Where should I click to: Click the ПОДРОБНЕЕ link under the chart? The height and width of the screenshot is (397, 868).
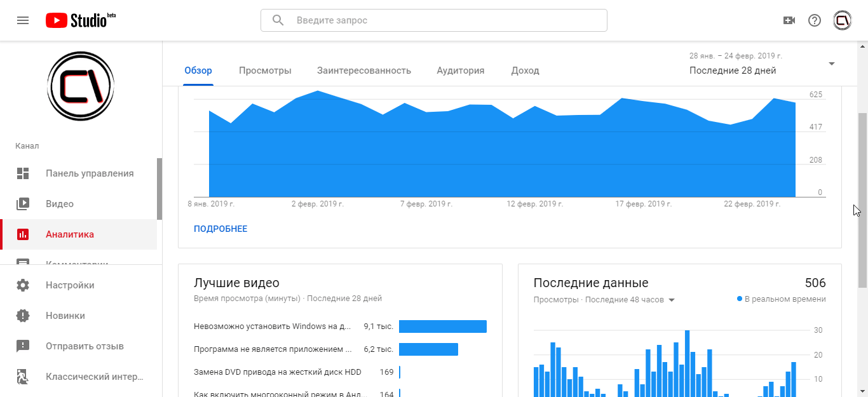220,229
